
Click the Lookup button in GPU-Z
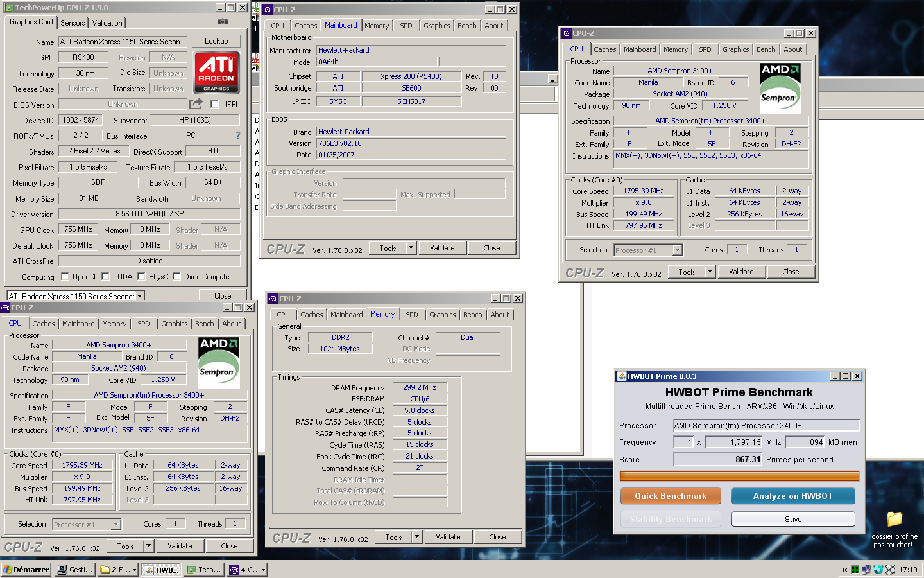point(216,41)
